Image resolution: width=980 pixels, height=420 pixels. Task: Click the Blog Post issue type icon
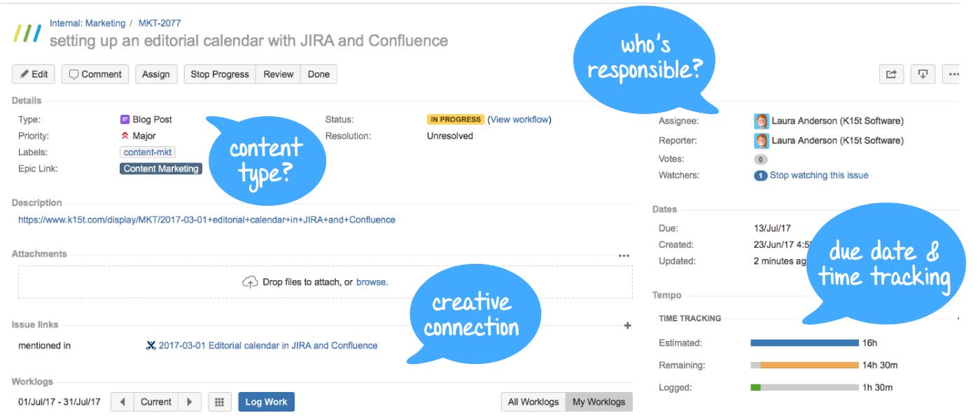point(125,120)
